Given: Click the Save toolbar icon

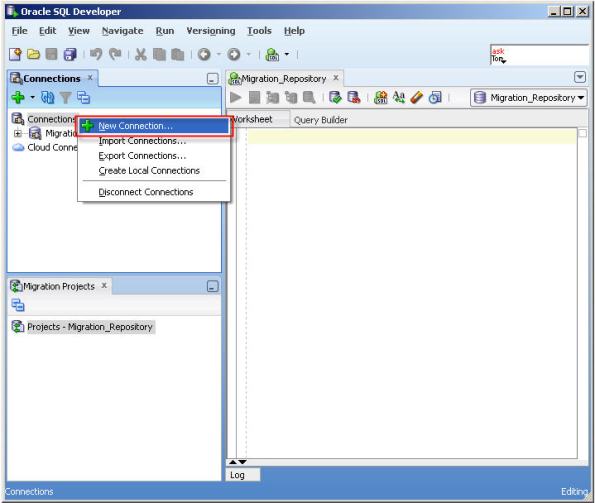Looking at the screenshot, I should 52,55.
